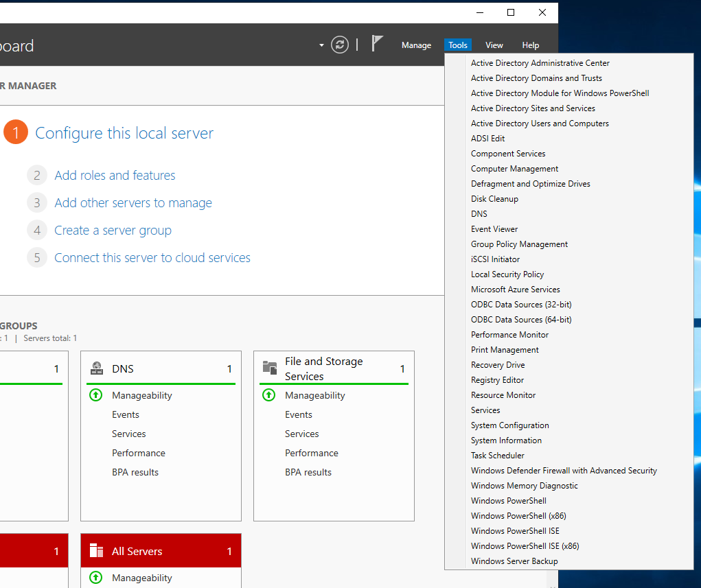This screenshot has height=588, width=701.
Task: Open the Manage menu
Action: click(x=416, y=45)
